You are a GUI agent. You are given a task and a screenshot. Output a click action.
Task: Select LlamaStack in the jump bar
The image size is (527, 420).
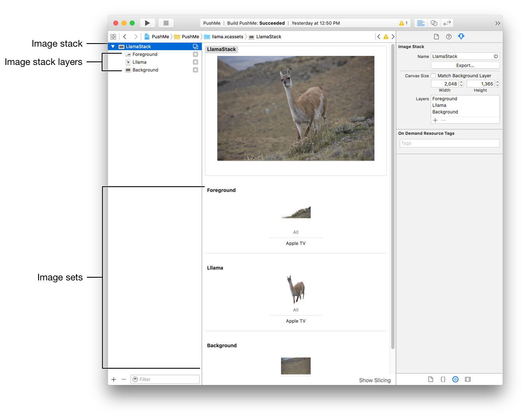265,37
